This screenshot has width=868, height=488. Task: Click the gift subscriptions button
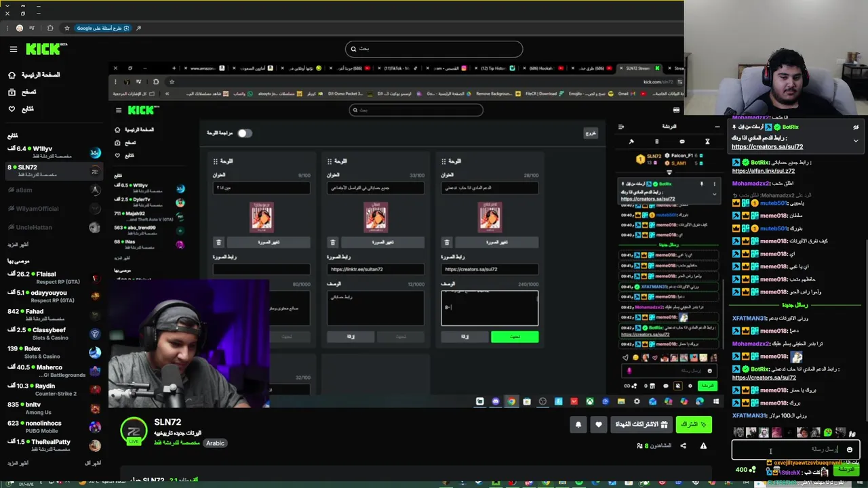641,424
